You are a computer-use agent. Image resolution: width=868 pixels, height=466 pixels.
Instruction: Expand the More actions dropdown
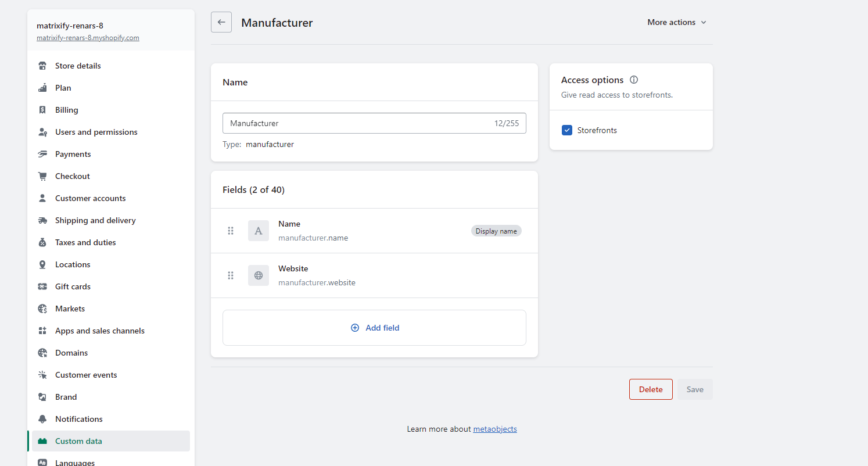tap(677, 22)
